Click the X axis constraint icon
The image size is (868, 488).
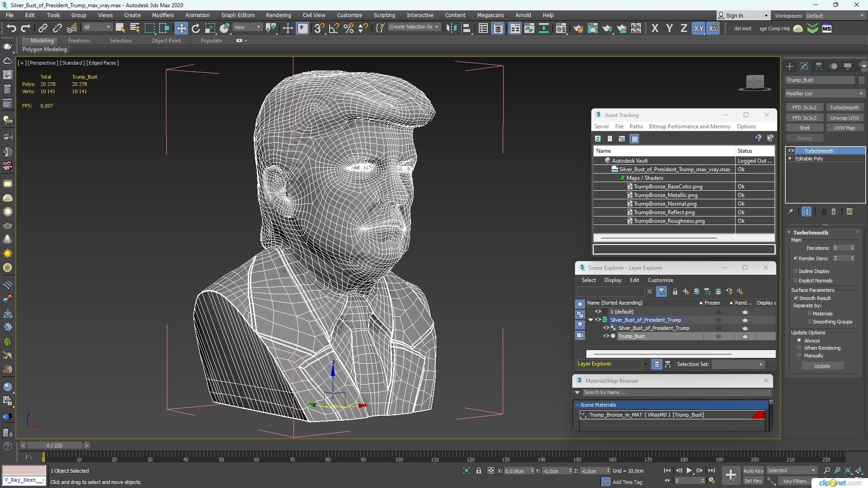[655, 28]
